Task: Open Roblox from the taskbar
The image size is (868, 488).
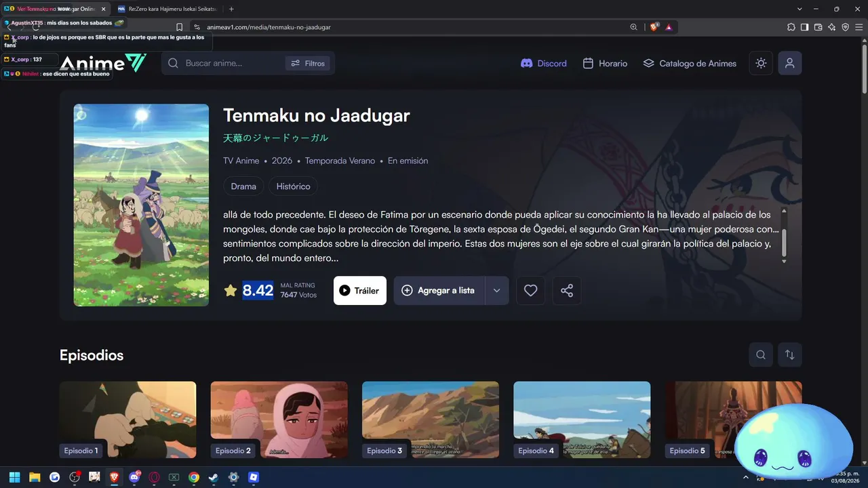Action: click(x=254, y=477)
